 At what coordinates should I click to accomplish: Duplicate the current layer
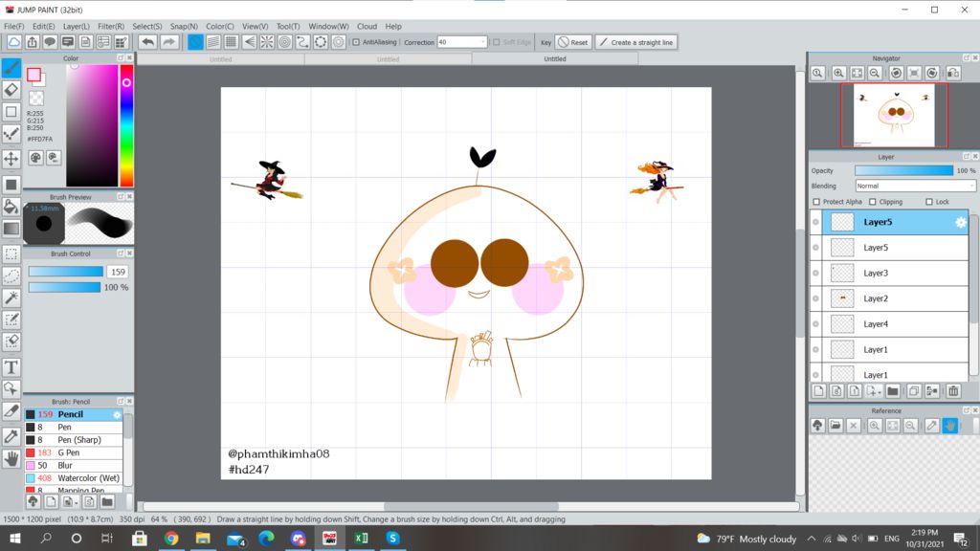(x=914, y=391)
